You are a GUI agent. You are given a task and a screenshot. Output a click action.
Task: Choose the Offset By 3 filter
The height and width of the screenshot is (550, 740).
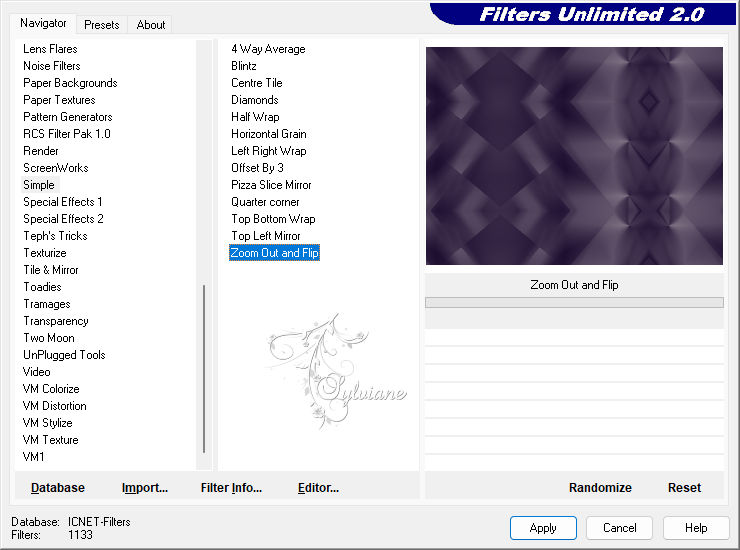[257, 168]
